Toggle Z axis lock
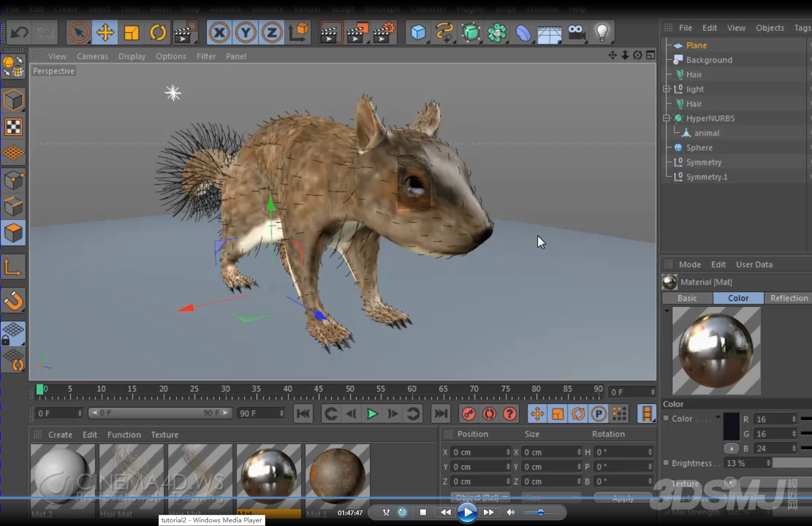This screenshot has height=526, width=812. pyautogui.click(x=272, y=33)
